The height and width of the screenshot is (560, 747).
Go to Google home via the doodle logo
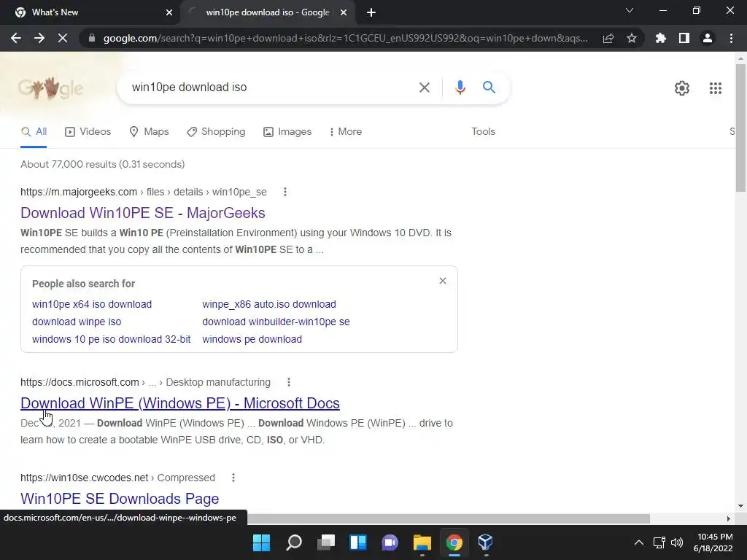pyautogui.click(x=52, y=87)
